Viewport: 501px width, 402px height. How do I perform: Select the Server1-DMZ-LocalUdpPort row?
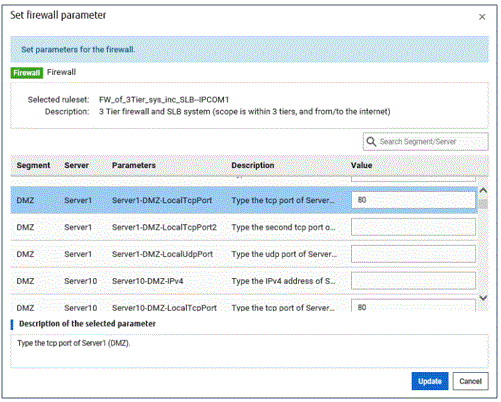click(x=244, y=254)
